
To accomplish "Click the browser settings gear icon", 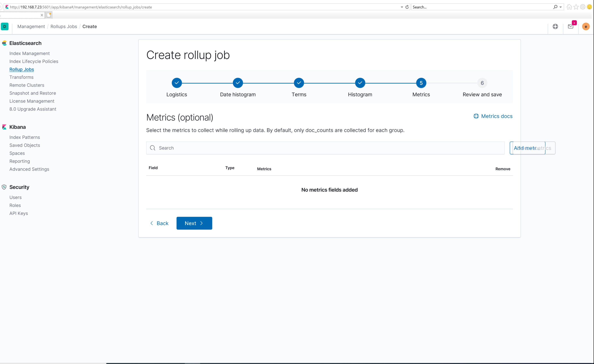I will (583, 7).
